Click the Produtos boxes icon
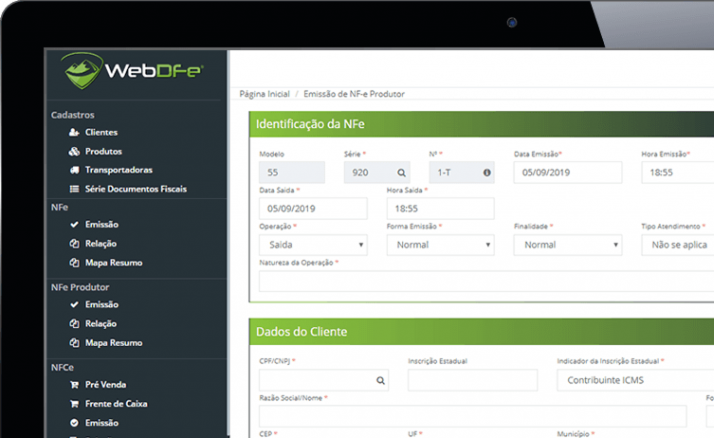Screen dimensions: 714x438 pyautogui.click(x=74, y=151)
